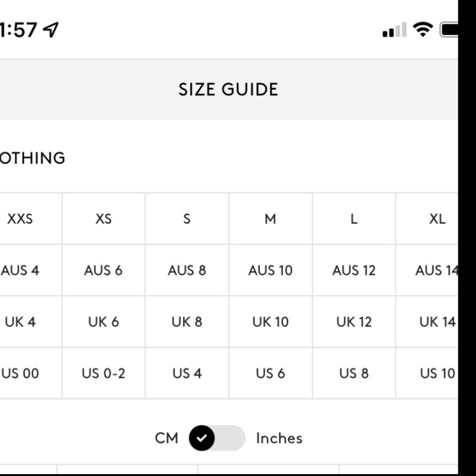
Task: Tap the AUS 8 size cell
Action: click(x=187, y=270)
